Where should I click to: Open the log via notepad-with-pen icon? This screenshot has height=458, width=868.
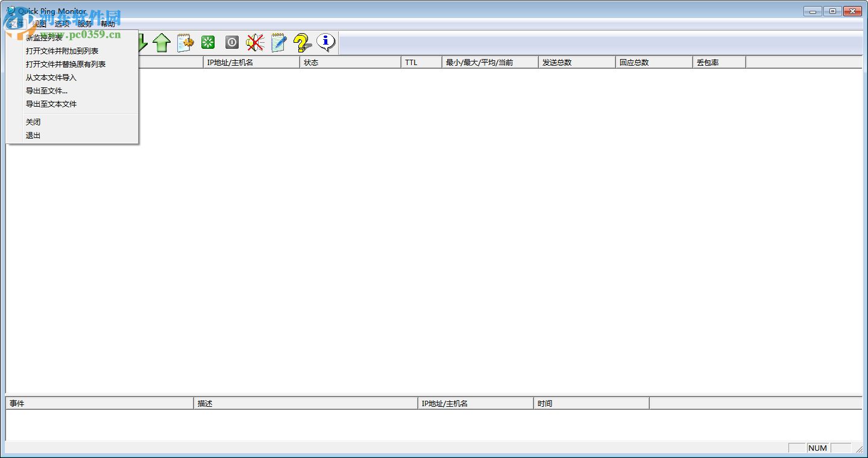(278, 42)
